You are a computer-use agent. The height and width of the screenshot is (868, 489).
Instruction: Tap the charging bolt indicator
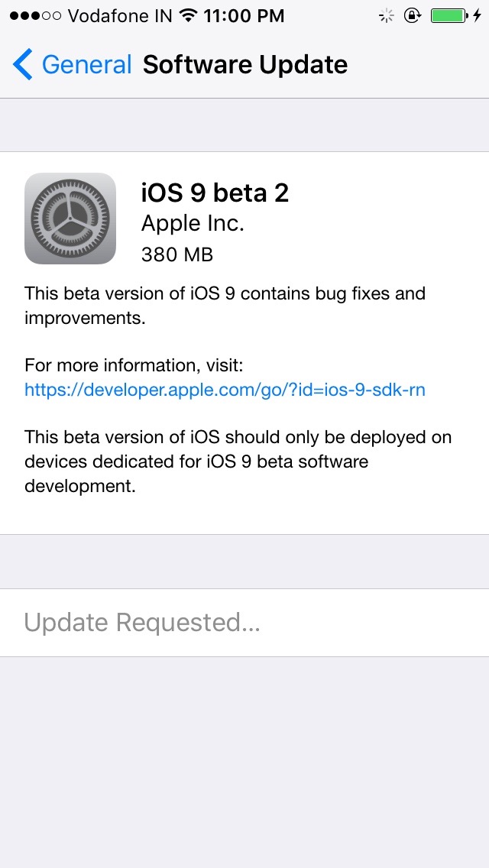(478, 15)
